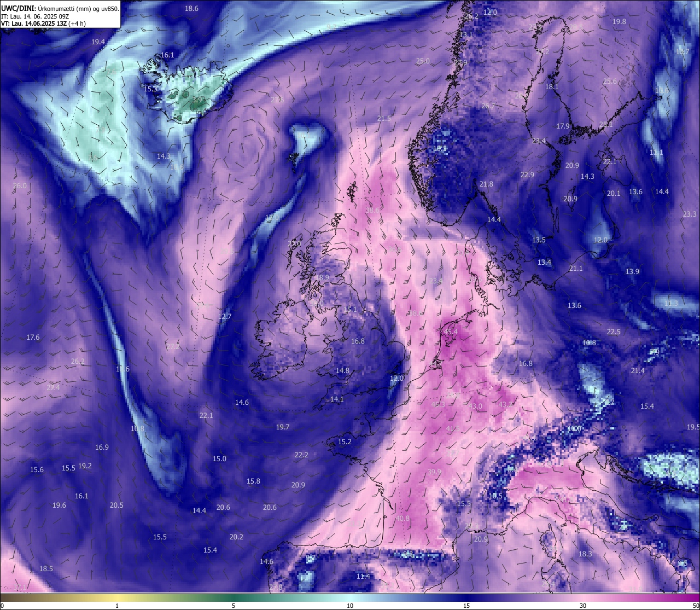Click the '43.0' value on the map

[x=476, y=406]
